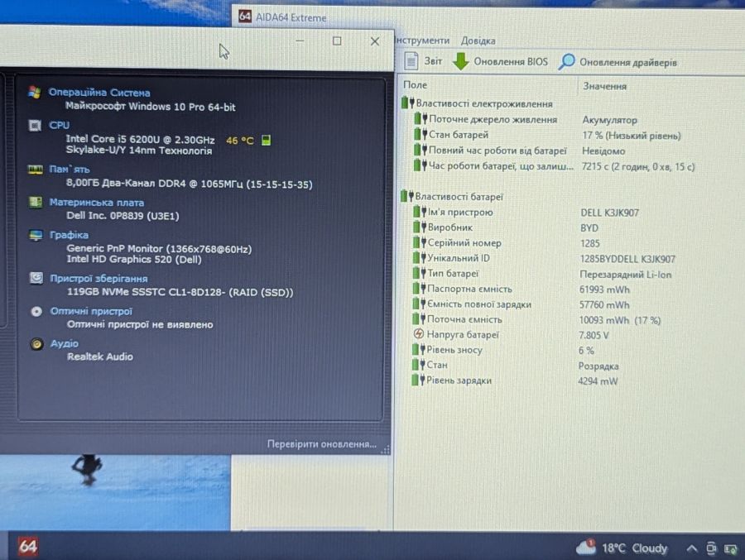Select the Ємність повної зарядки row
Screen dimensions: 745x560
tap(521, 304)
